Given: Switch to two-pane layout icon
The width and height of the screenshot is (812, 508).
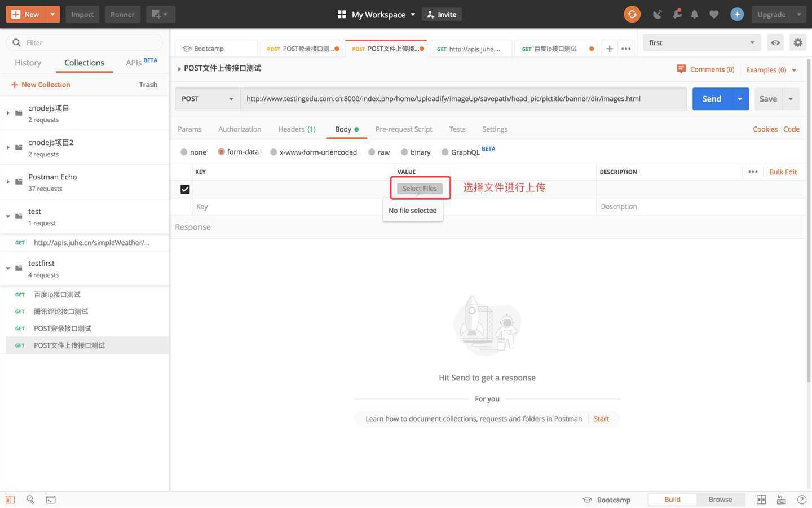Looking at the screenshot, I should tap(761, 500).
